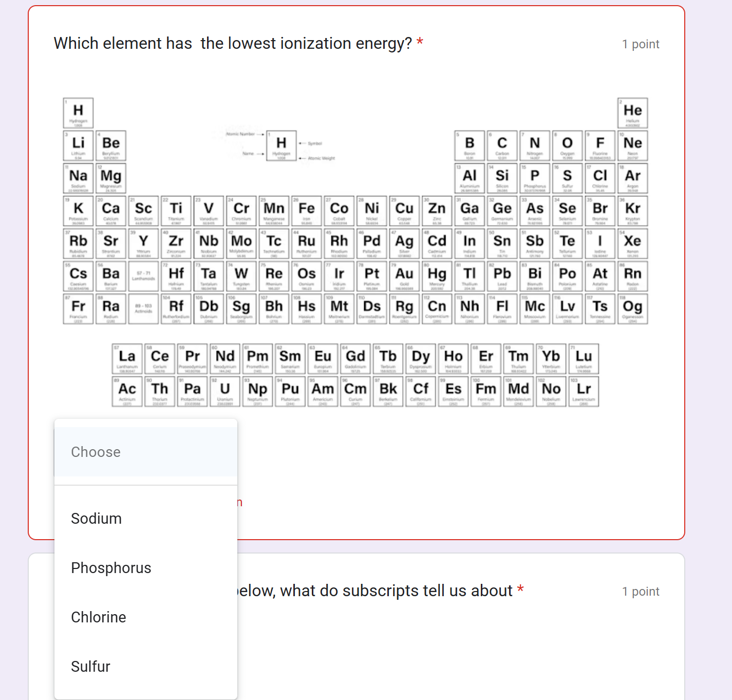Click the Sodium (Na) tile in the table
732x700 pixels.
[78, 177]
